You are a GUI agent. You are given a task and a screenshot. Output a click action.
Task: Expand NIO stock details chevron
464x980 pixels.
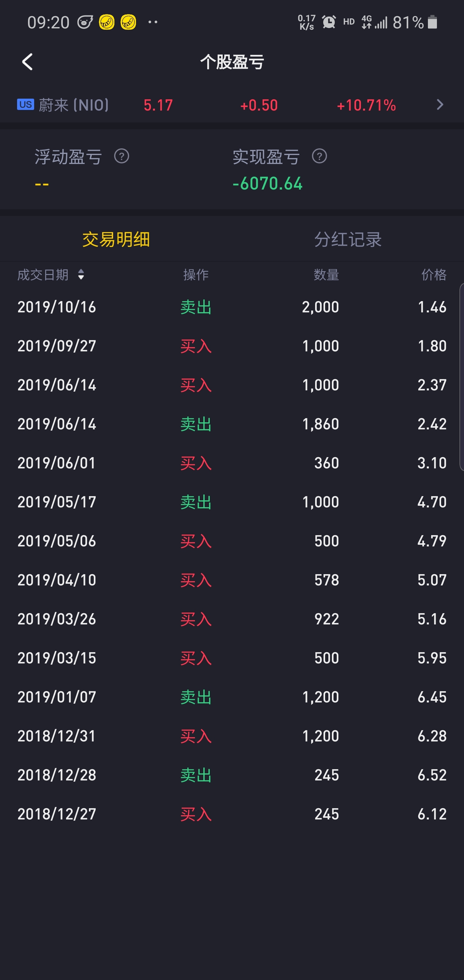[x=440, y=105]
